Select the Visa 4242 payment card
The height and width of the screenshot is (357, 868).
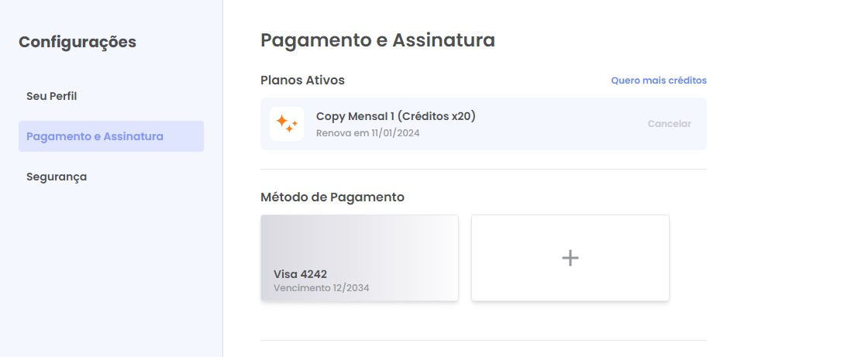(x=360, y=258)
